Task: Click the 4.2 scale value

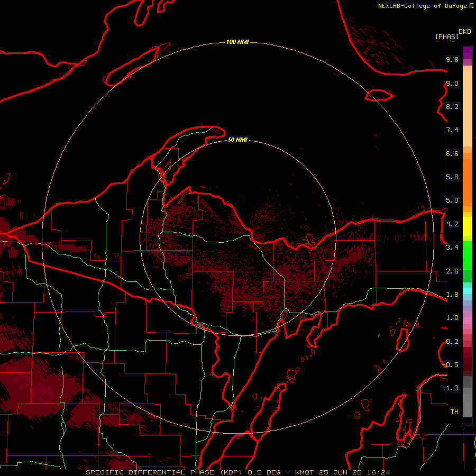Action: 452,224
